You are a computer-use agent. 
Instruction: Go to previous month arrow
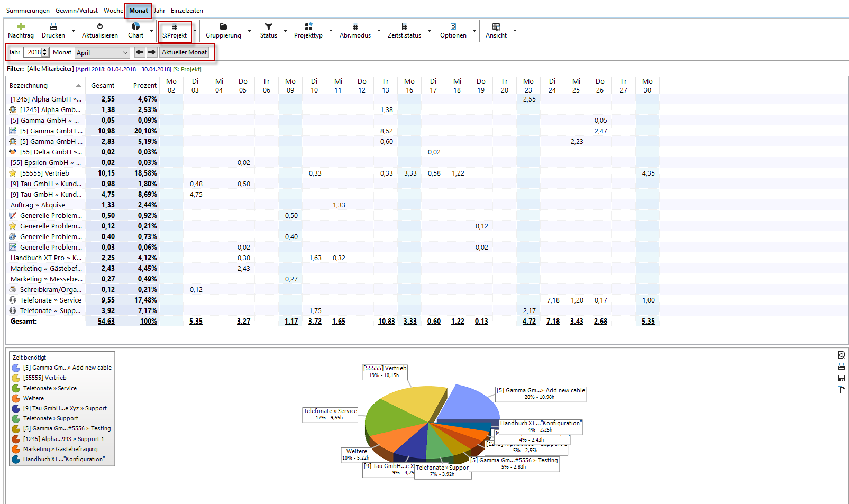[140, 52]
